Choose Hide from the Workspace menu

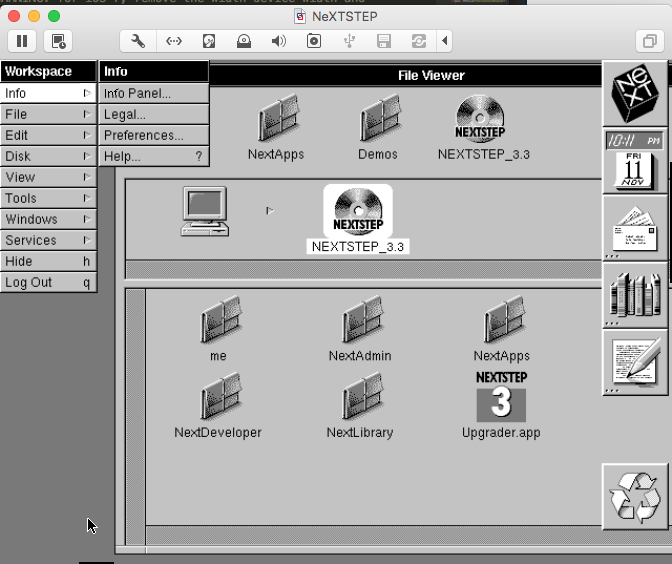point(48,261)
